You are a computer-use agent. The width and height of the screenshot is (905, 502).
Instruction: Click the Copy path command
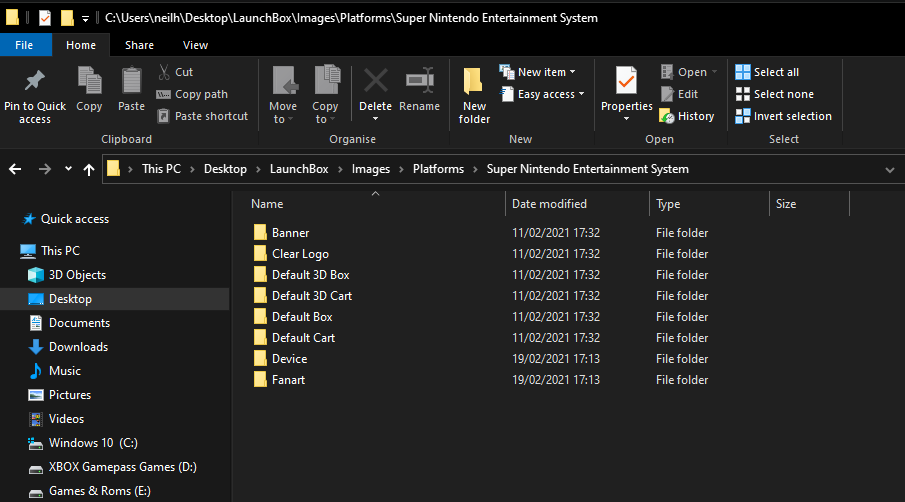pyautogui.click(x=193, y=94)
